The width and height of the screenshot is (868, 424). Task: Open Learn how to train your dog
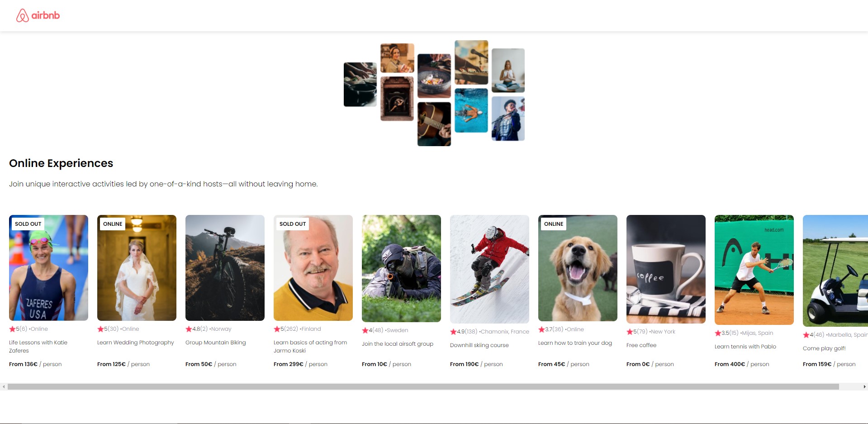tap(575, 343)
